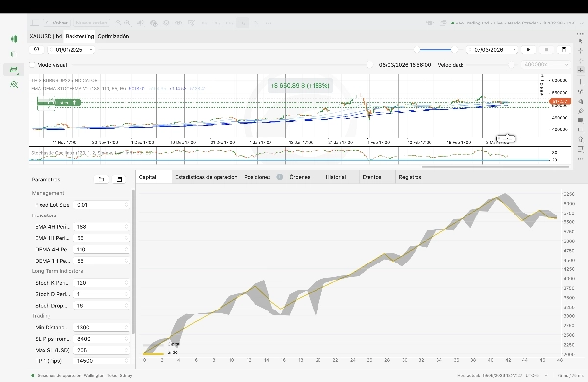Click the cursor pointer tool in right toolbar
Screen dimensions: 588x382
pyautogui.click(x=580, y=41)
